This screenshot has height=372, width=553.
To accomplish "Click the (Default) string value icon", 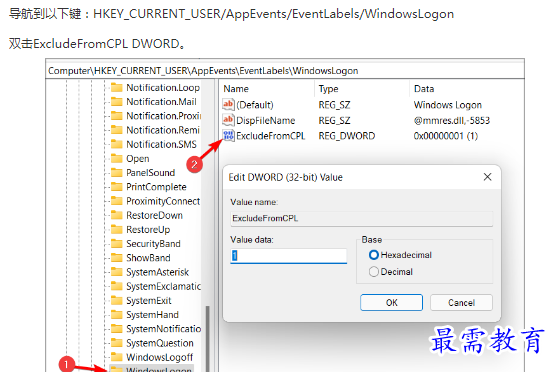I will coord(228,104).
